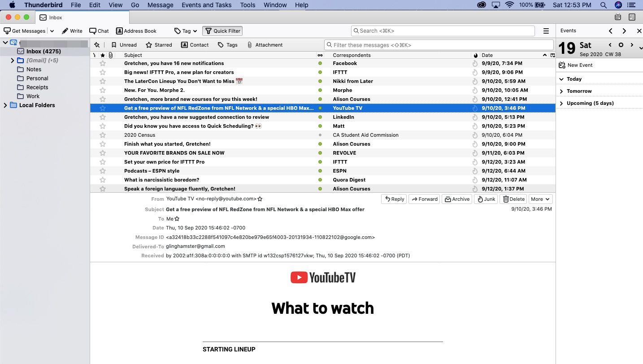The image size is (643, 364).
Task: Open macOS Spotlight search icon
Action: click(x=603, y=5)
